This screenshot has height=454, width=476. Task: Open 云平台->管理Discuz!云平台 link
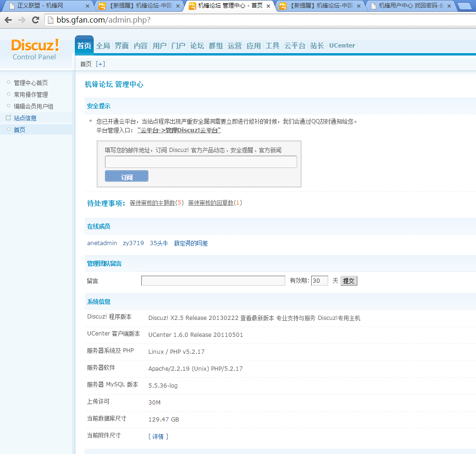click(179, 130)
